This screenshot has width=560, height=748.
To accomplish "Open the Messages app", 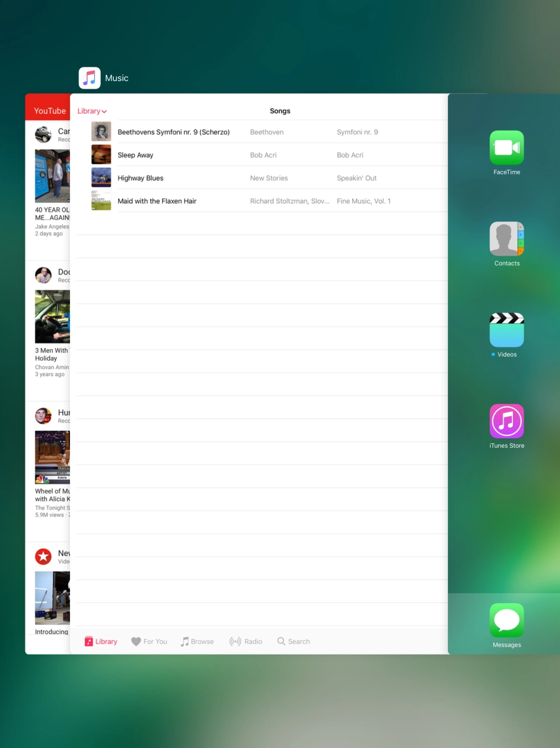I will [x=507, y=620].
